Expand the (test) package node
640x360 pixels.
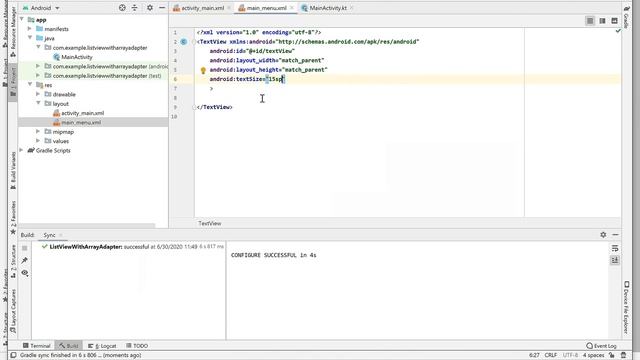(38, 76)
